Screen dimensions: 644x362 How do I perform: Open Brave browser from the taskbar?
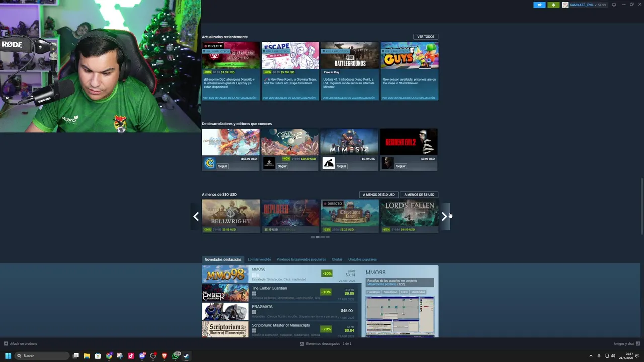click(x=164, y=356)
